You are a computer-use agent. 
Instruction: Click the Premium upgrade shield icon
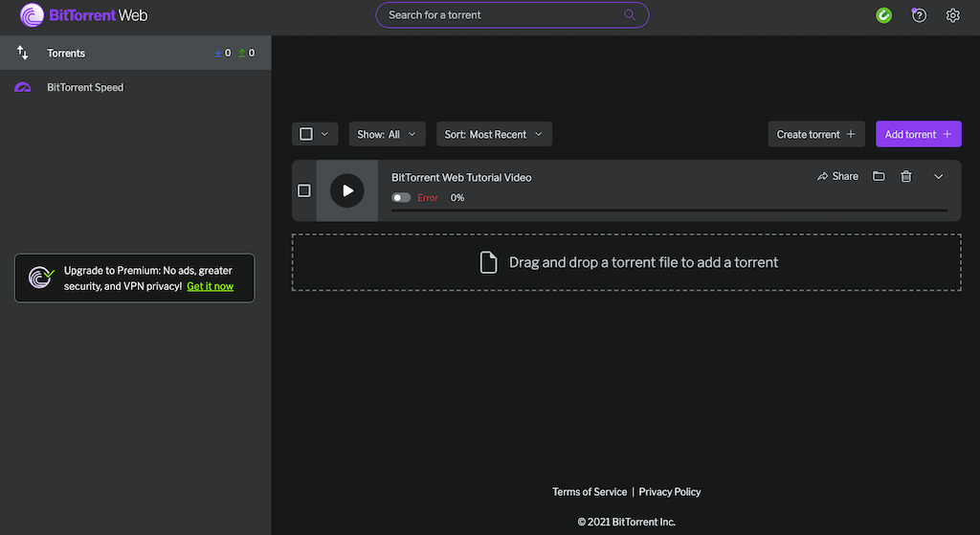tap(41, 278)
